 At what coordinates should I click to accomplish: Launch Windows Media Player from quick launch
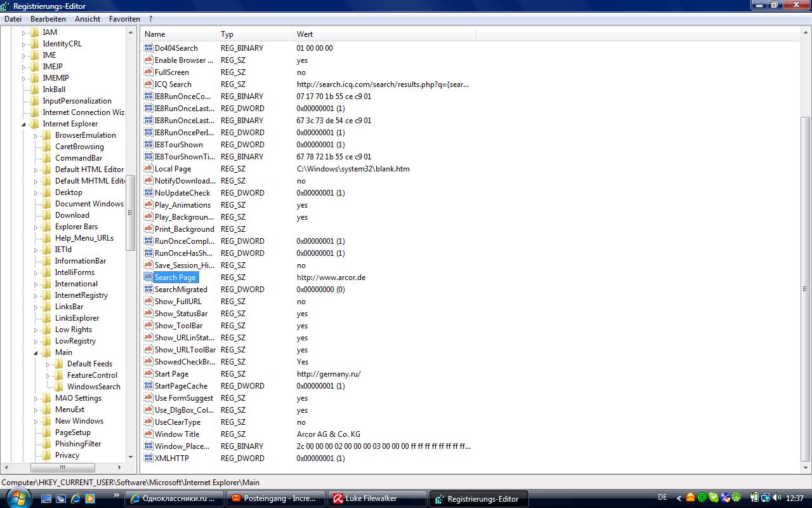pyautogui.click(x=90, y=498)
